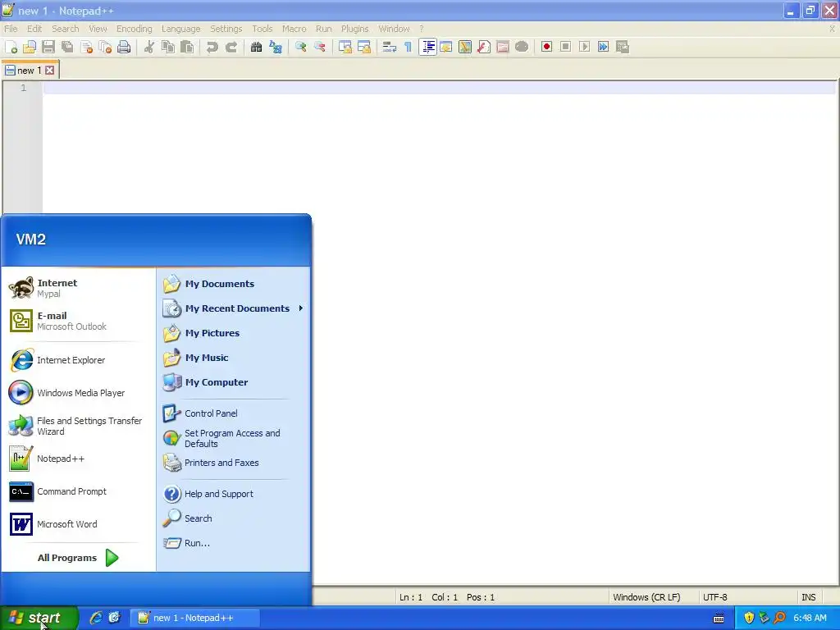
Task: Launch Command Prompt
Action: click(78, 491)
